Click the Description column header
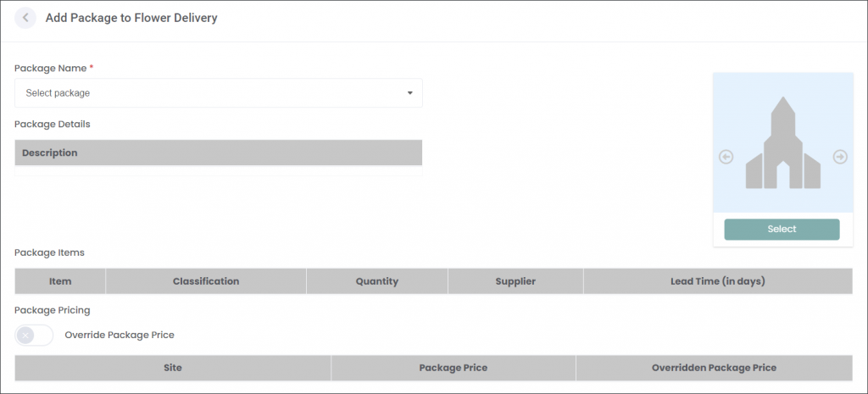 click(x=50, y=153)
